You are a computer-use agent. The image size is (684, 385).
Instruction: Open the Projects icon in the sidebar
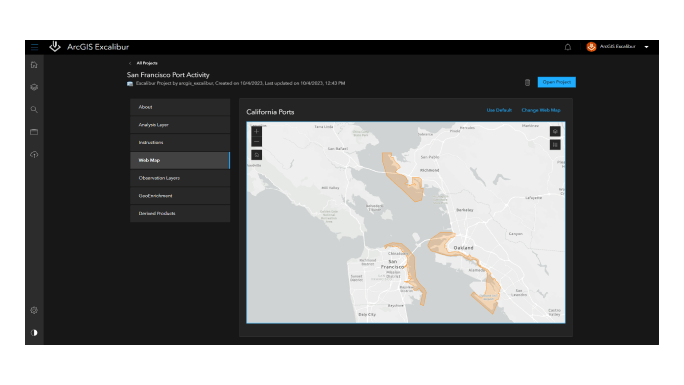34,87
